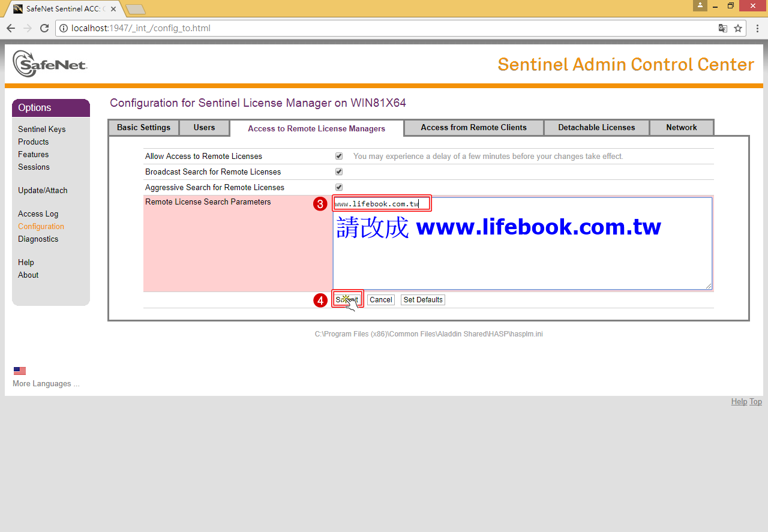Viewport: 768px width, 532px height.
Task: Select Configuration in the Options menu
Action: [x=41, y=226]
